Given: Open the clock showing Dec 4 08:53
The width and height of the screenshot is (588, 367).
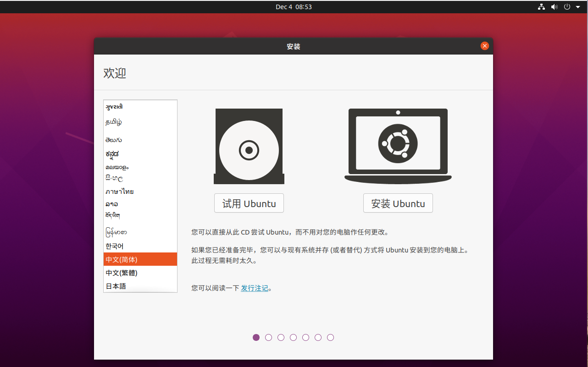Looking at the screenshot, I should click(294, 7).
